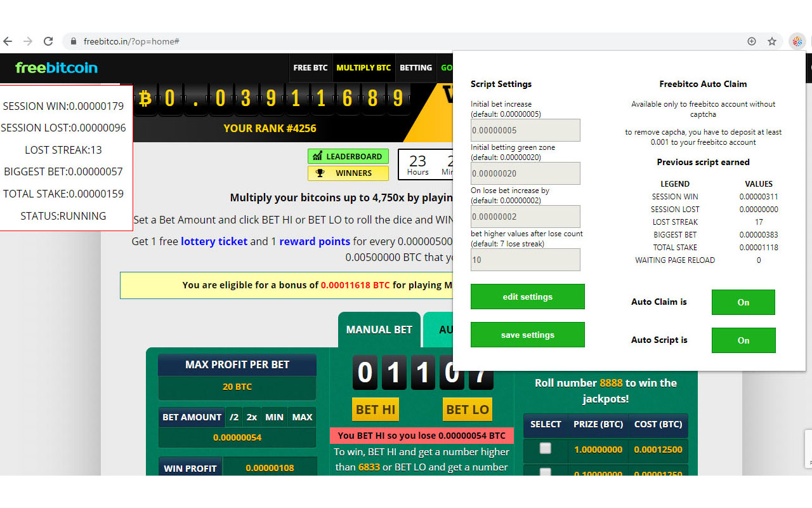Viewport: 812px width, 508px height.
Task: Switch to the MANUAL BET tab
Action: click(379, 330)
